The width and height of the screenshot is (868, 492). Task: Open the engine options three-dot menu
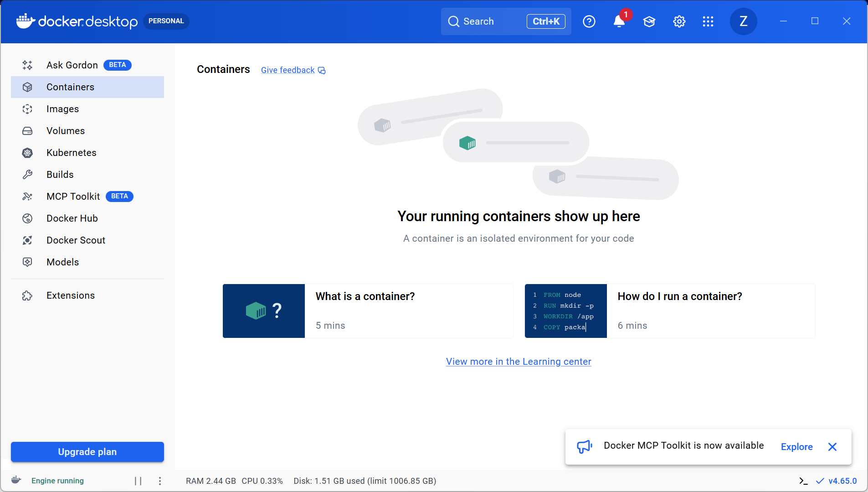pos(160,481)
